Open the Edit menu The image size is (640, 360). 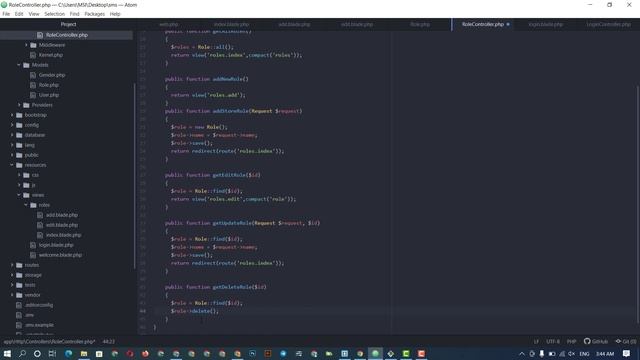click(19, 14)
